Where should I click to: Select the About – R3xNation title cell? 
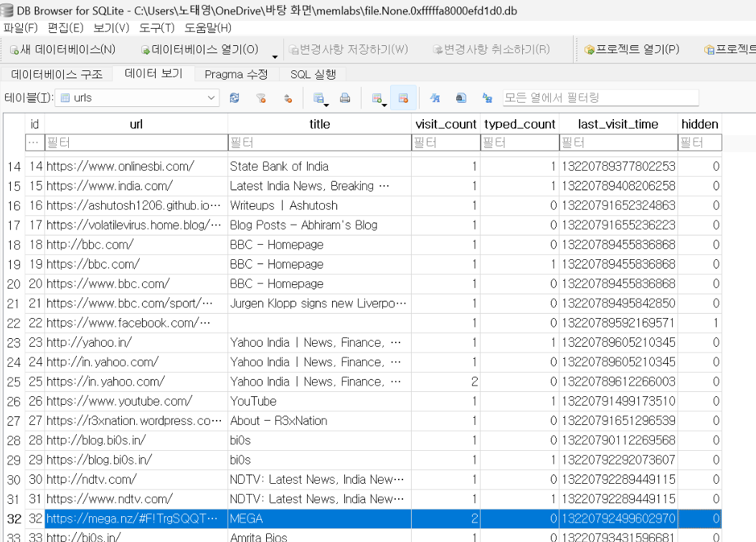coord(320,421)
